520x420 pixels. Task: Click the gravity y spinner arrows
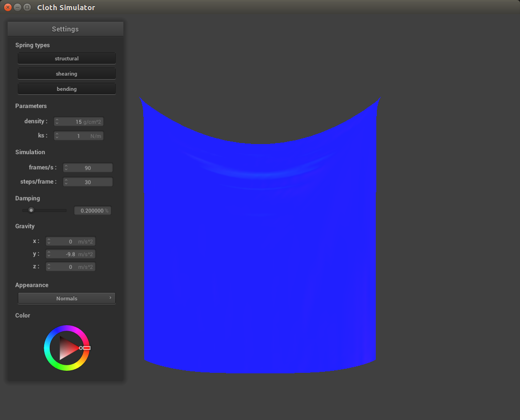49,254
